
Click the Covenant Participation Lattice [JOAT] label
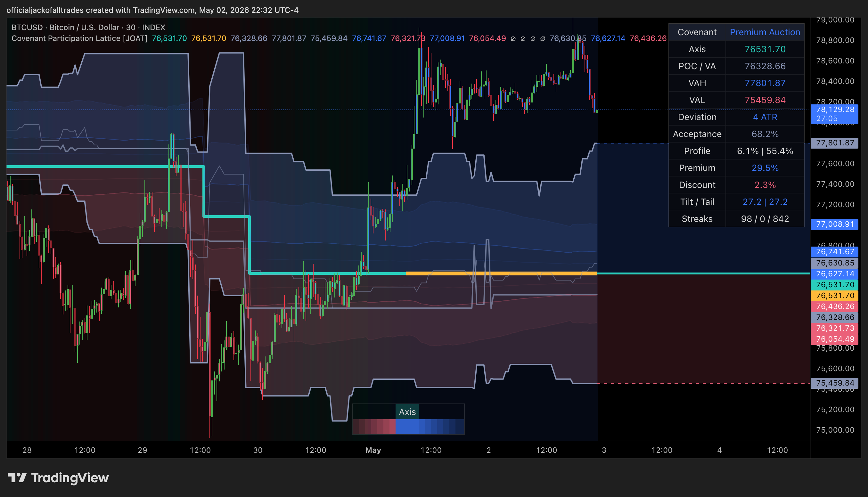click(79, 38)
